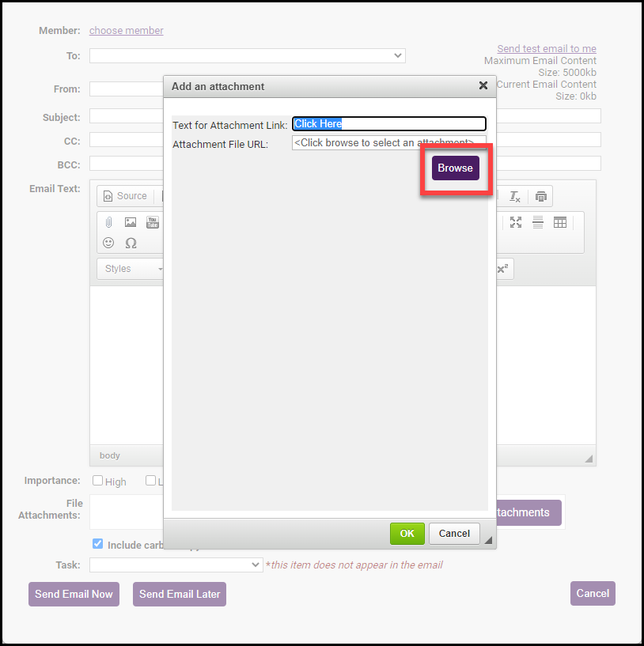Click the body element path label
Image resolution: width=644 pixels, height=646 pixels.
tap(110, 455)
